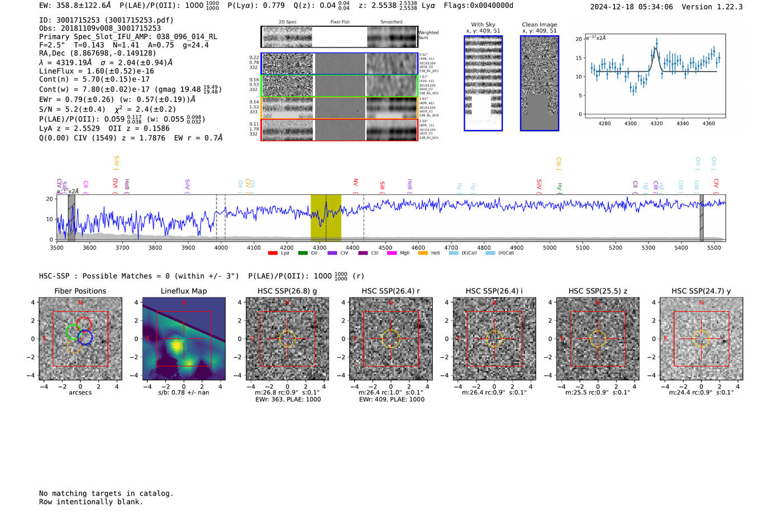The width and height of the screenshot is (782, 532).
Task: Open the Lineflux Map image
Action: [x=184, y=339]
